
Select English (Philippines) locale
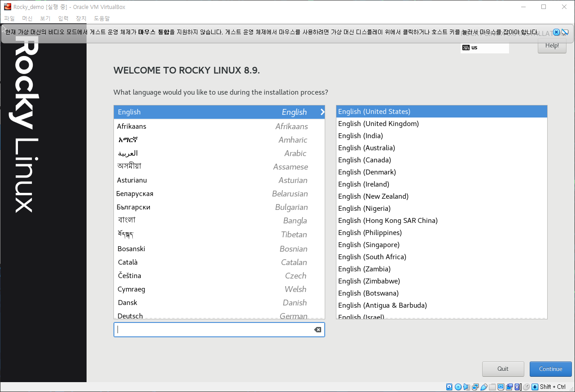click(x=442, y=233)
